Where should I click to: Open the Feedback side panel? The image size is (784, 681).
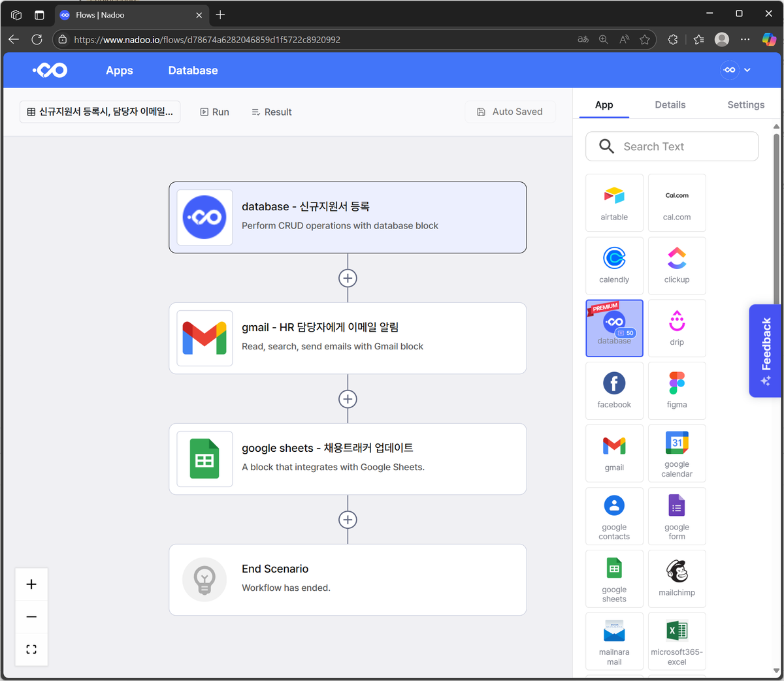click(x=765, y=351)
